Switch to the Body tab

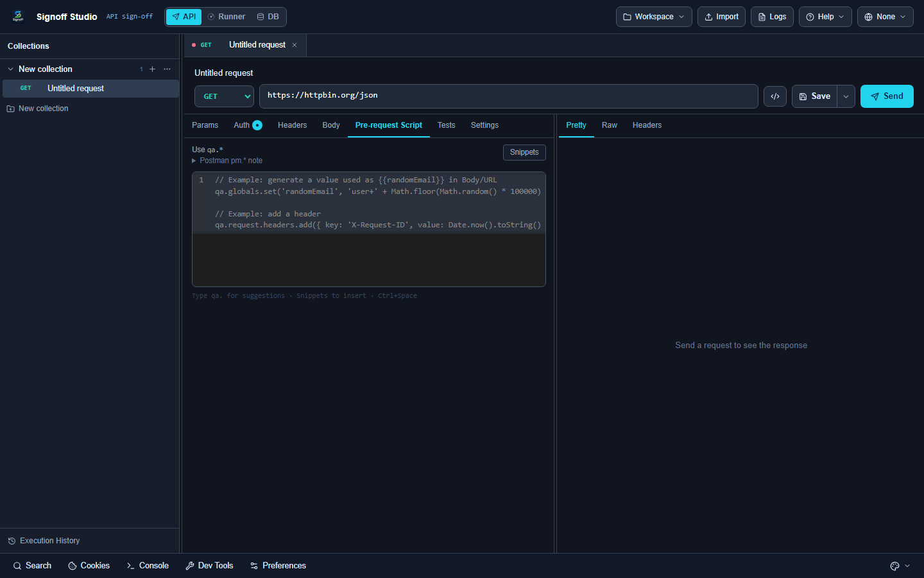pos(331,125)
